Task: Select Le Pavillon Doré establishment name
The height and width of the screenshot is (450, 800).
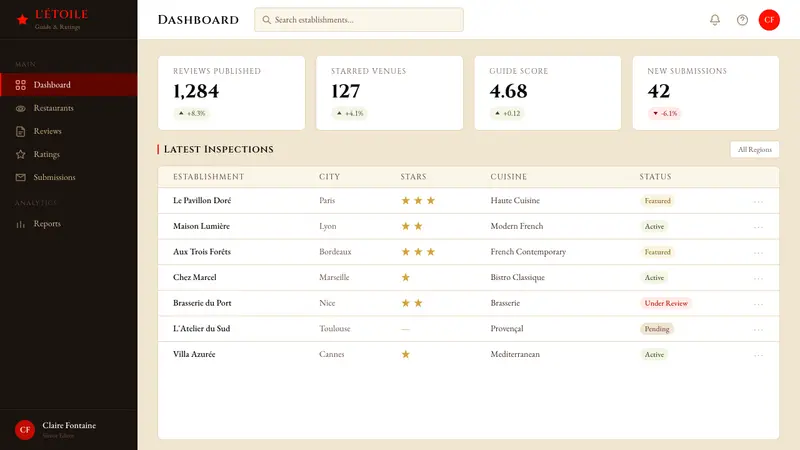Action: pos(202,201)
